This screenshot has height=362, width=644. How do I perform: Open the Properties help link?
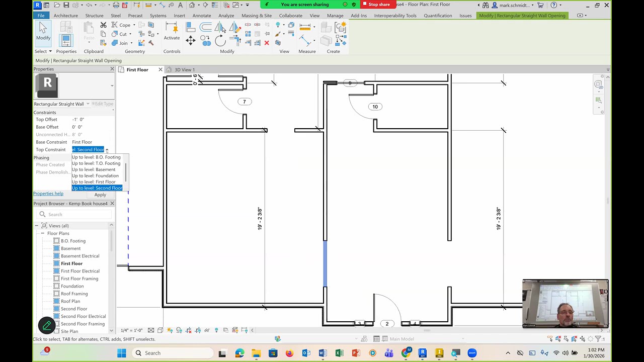48,194
